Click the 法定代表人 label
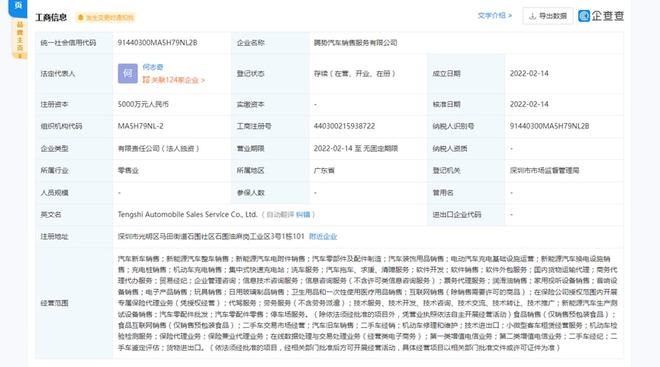The width and height of the screenshot is (660, 367). [x=58, y=73]
